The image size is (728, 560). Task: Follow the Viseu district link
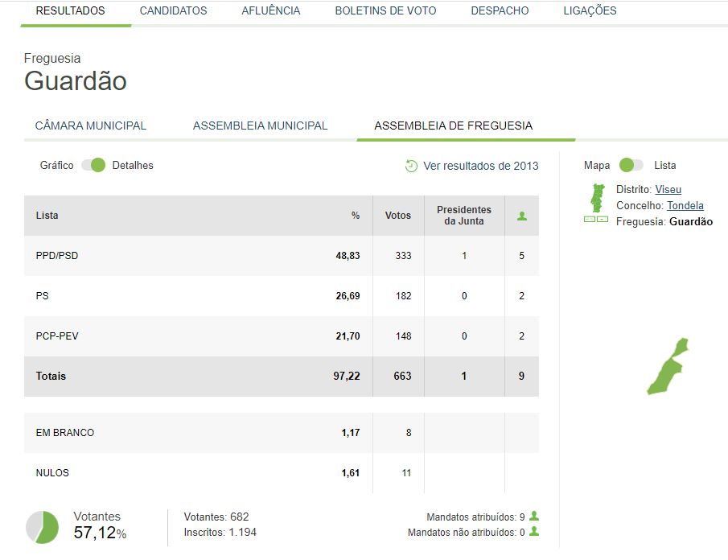pyautogui.click(x=668, y=189)
